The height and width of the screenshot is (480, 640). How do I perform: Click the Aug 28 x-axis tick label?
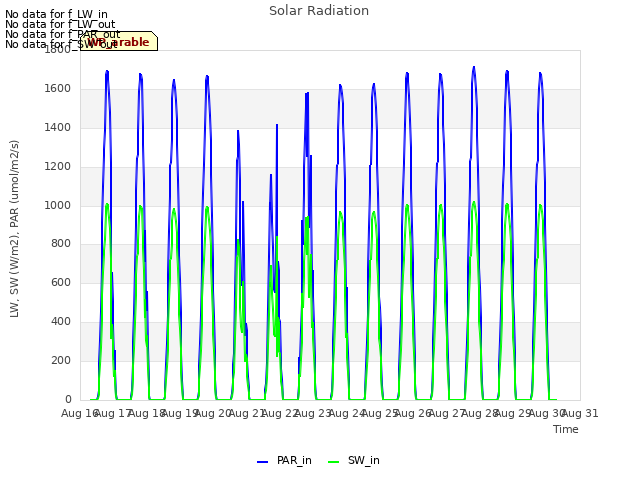[480, 413]
